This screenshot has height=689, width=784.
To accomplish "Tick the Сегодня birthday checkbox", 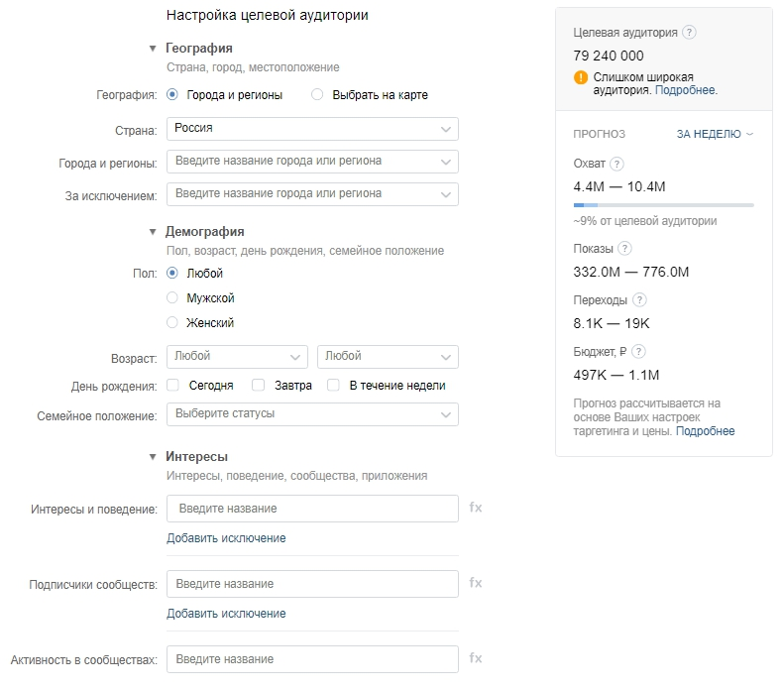I will click(x=173, y=386).
